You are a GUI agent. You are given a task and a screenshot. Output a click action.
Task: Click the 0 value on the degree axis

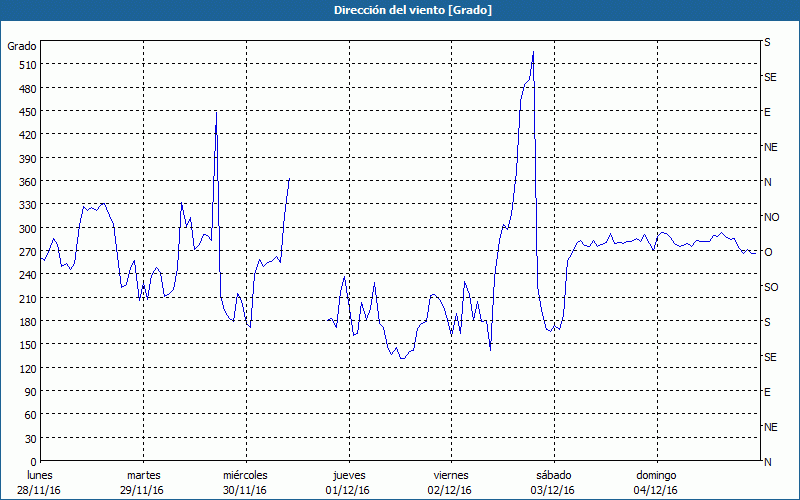(x=34, y=462)
